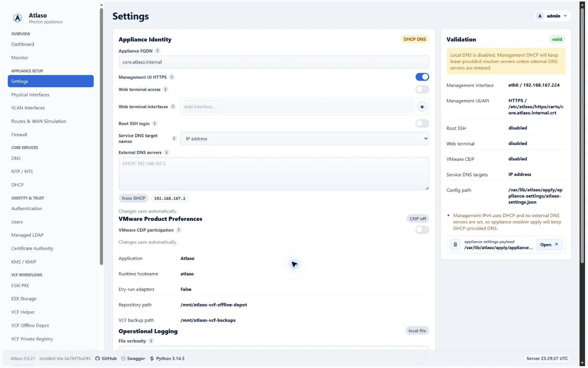Open the GitHub link
588x368 pixels.
pos(106,358)
